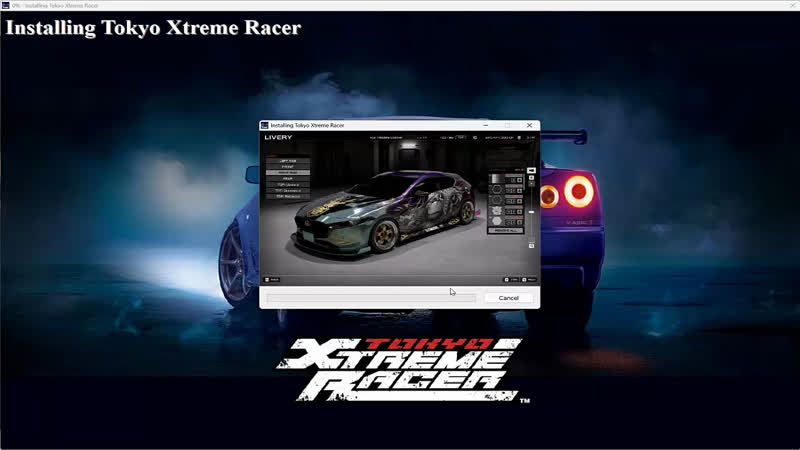Viewport: 800px width, 450px height.
Task: Close the installer dialog window
Action: 529,125
